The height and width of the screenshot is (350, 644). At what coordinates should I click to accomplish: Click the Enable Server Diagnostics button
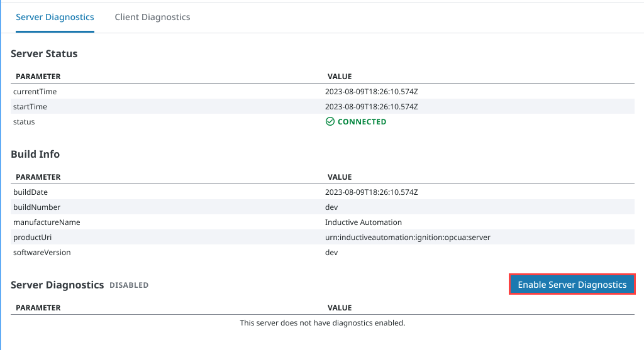pyautogui.click(x=572, y=285)
